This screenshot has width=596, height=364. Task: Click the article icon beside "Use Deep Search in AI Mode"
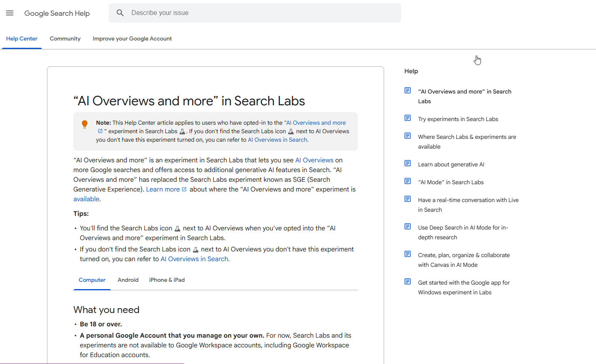408,226
